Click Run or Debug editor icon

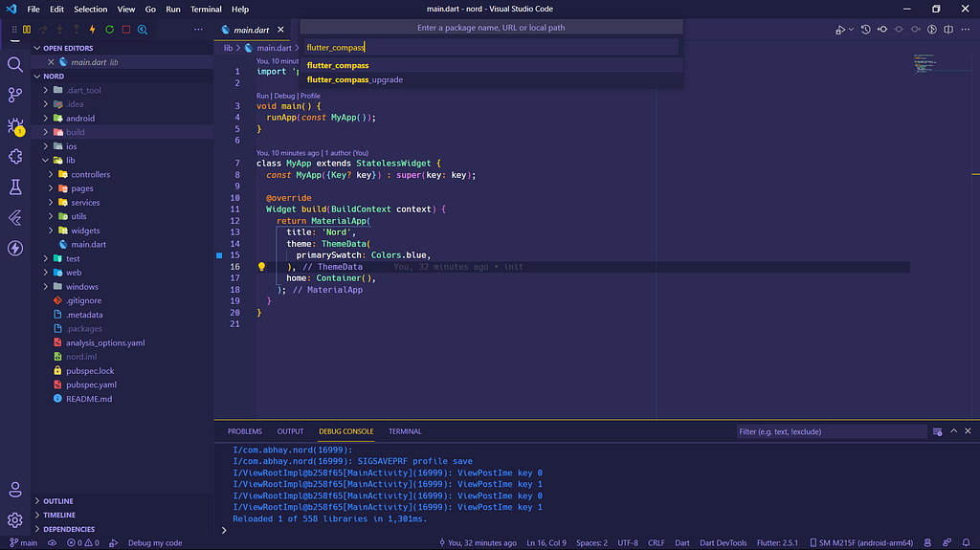click(840, 30)
